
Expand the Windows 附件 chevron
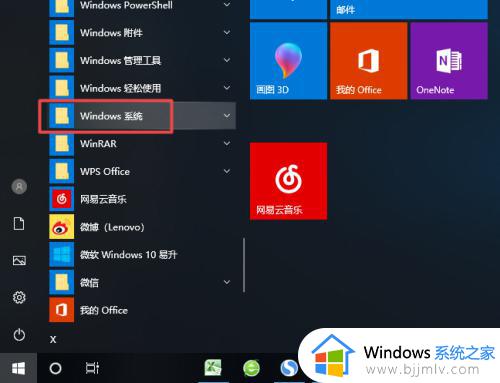point(227,32)
